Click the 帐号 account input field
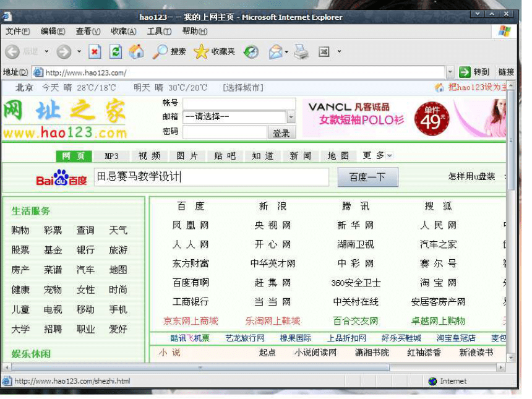The image size is (532, 399). tap(239, 103)
